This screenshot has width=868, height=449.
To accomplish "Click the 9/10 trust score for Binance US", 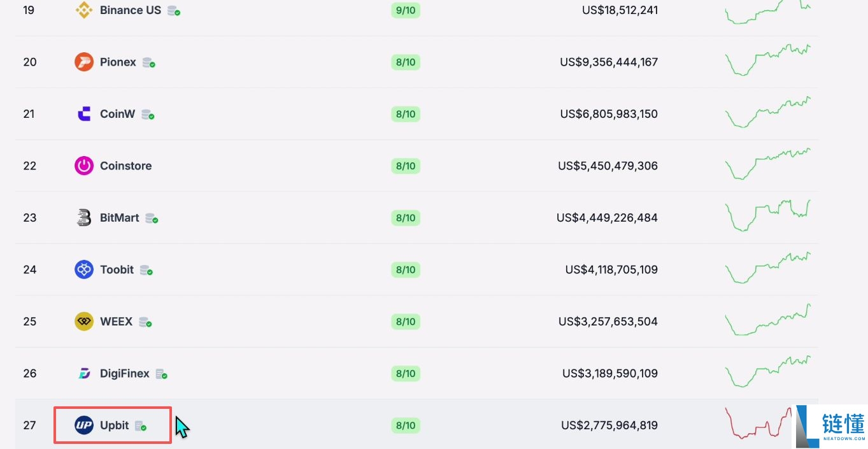I will (406, 11).
